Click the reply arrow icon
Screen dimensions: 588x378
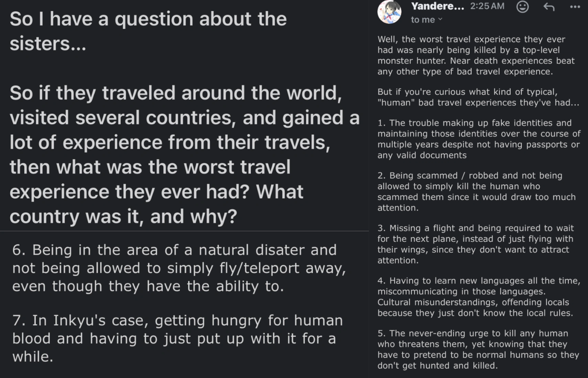tap(549, 7)
